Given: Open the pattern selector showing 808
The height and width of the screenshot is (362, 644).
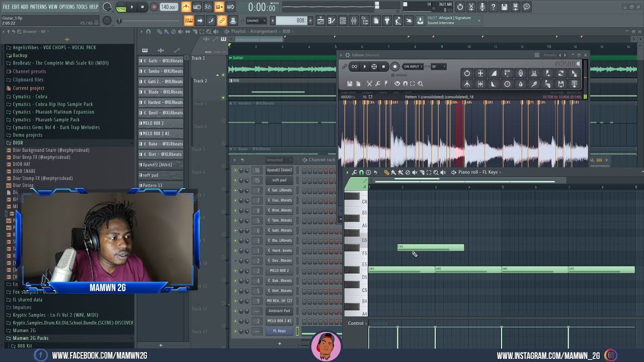Looking at the screenshot, I should click(x=292, y=21).
